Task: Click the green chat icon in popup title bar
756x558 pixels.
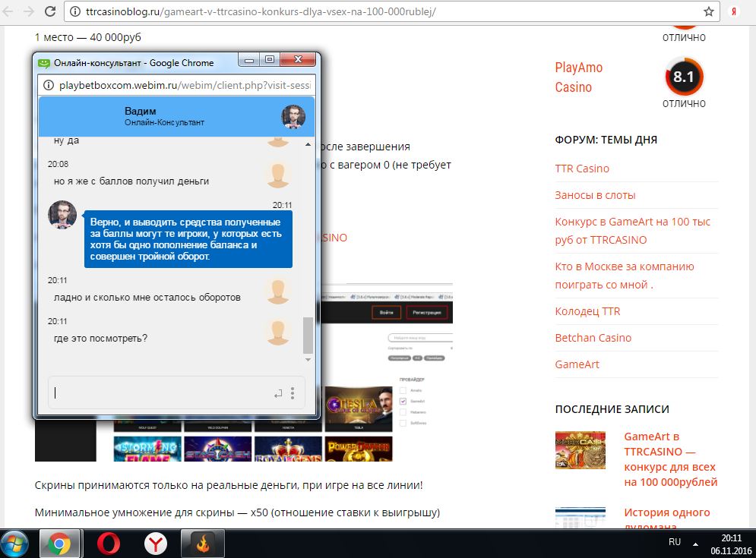Action: pos(44,63)
